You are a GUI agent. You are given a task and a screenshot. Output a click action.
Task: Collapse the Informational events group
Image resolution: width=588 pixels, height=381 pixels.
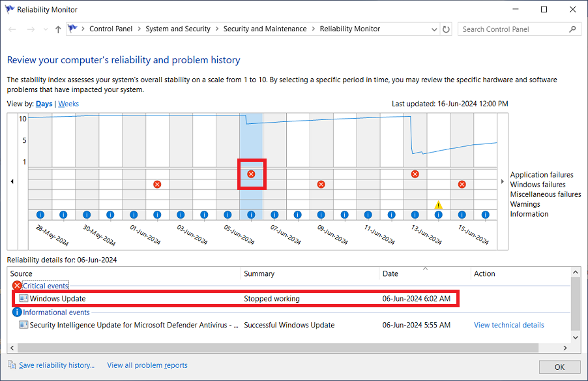click(x=56, y=312)
